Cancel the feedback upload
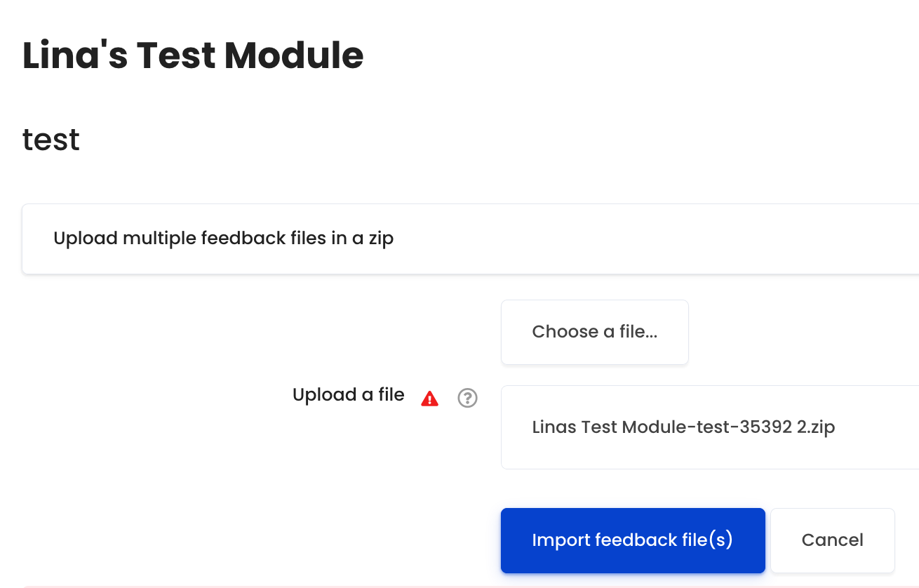Image resolution: width=919 pixels, height=588 pixels. [833, 540]
